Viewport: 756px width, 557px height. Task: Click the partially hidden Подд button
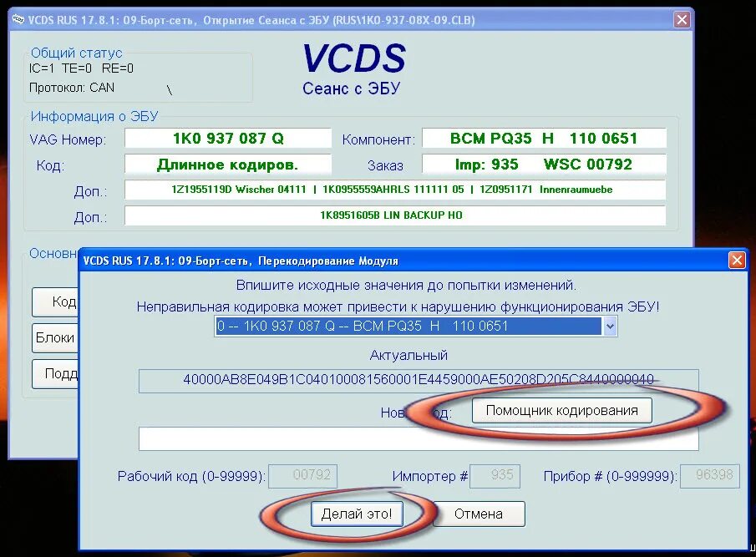[55, 374]
